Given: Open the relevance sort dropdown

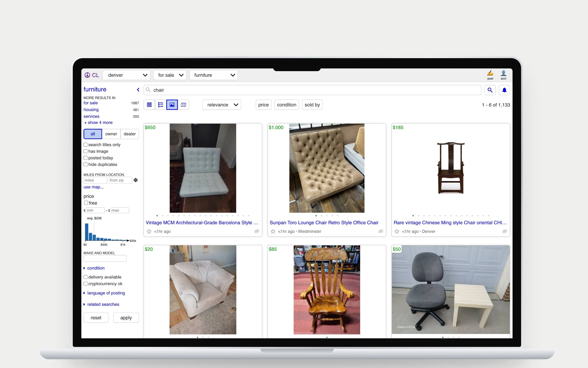Looking at the screenshot, I should point(222,105).
